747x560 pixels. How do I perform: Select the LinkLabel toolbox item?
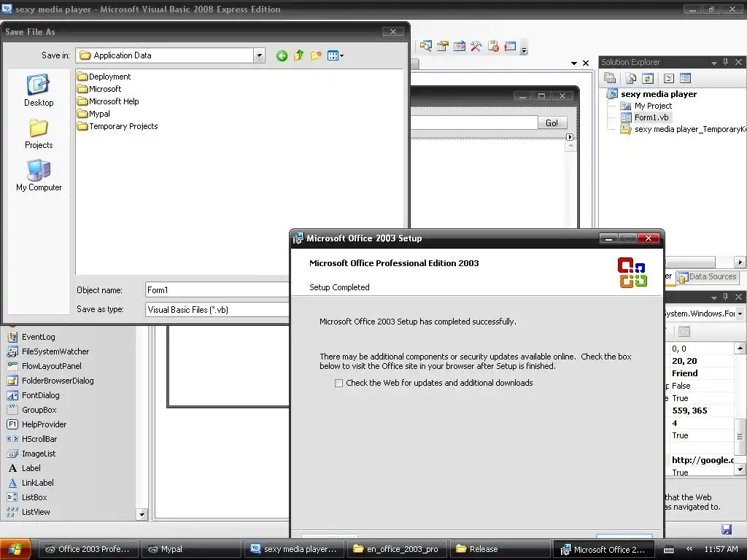(30, 483)
